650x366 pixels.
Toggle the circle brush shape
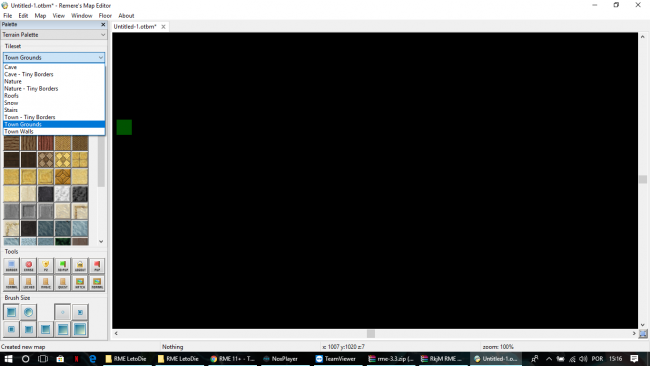pos(29,312)
